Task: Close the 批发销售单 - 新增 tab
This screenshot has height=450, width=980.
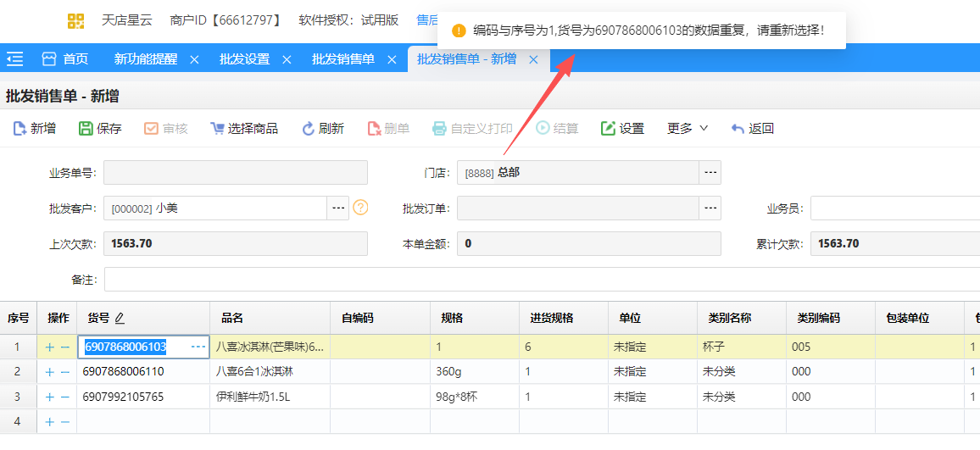Action: [533, 59]
